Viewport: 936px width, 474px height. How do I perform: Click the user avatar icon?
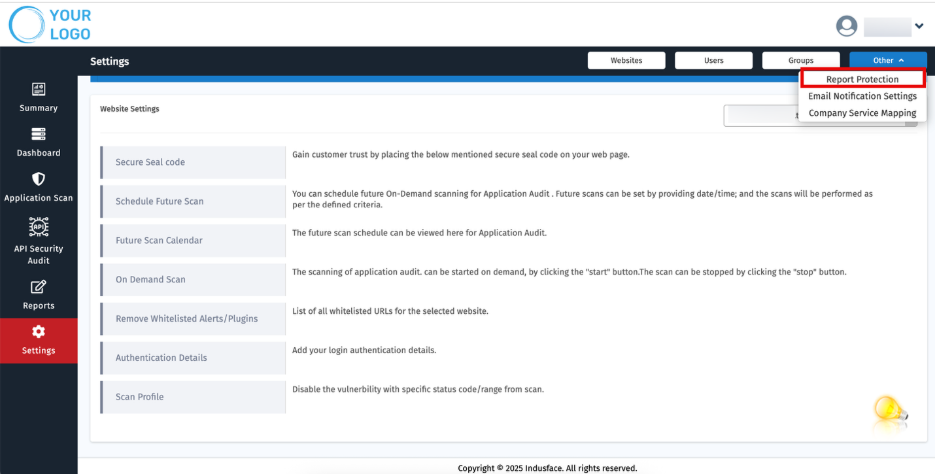846,26
